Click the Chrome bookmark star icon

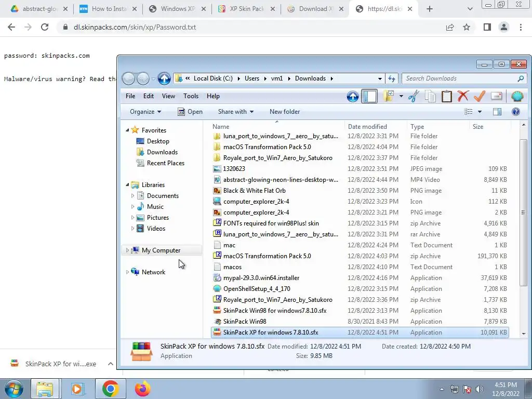[467, 27]
